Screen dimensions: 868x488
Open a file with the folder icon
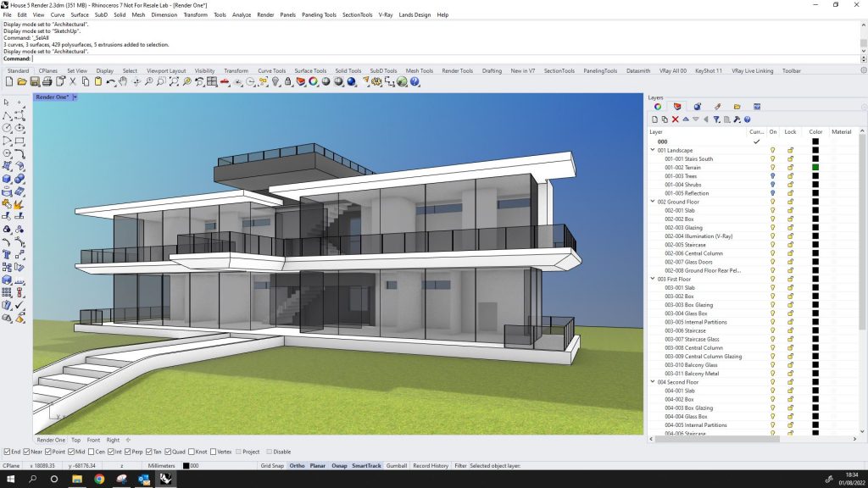(21, 82)
